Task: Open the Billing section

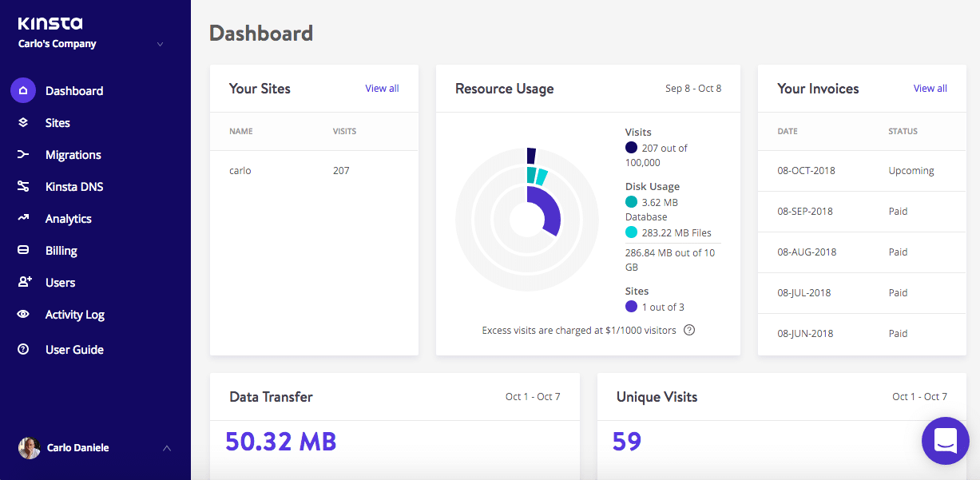Action: (x=61, y=250)
